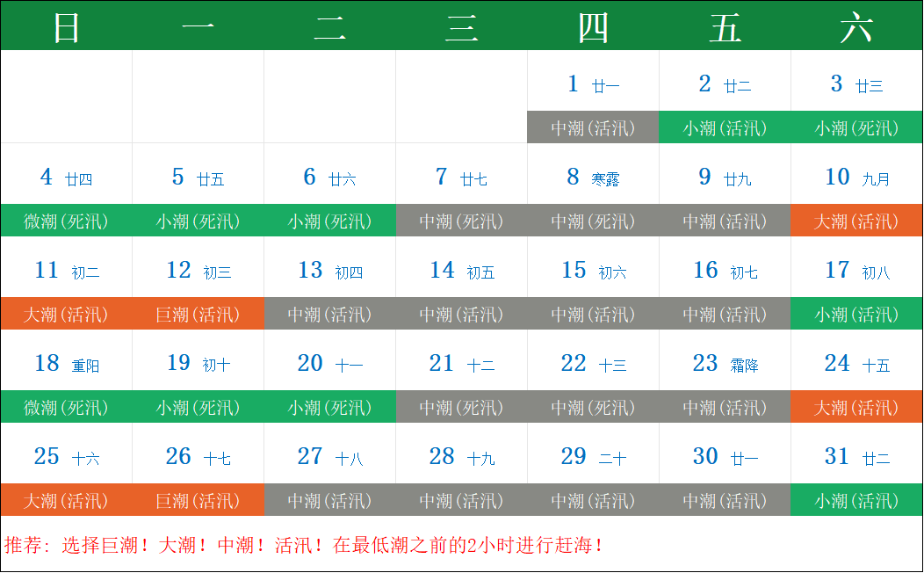Screen dimensions: 924x573
Task: Click the Sunday header 日
Action: (x=66, y=27)
